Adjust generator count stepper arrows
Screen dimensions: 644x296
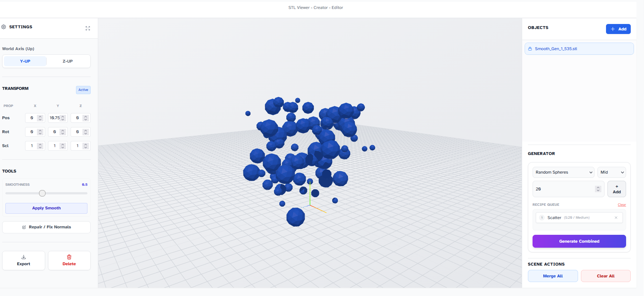tap(598, 189)
